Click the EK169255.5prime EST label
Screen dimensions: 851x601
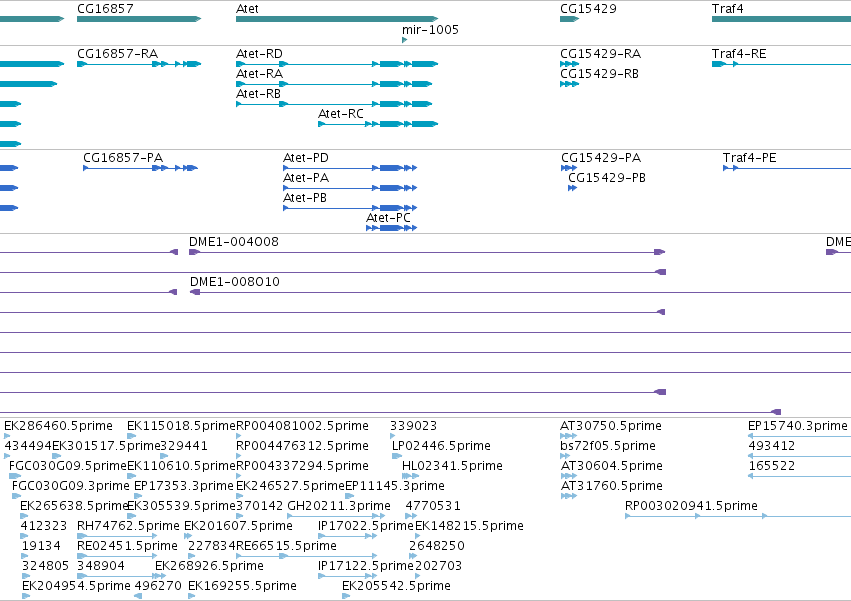tap(242, 586)
